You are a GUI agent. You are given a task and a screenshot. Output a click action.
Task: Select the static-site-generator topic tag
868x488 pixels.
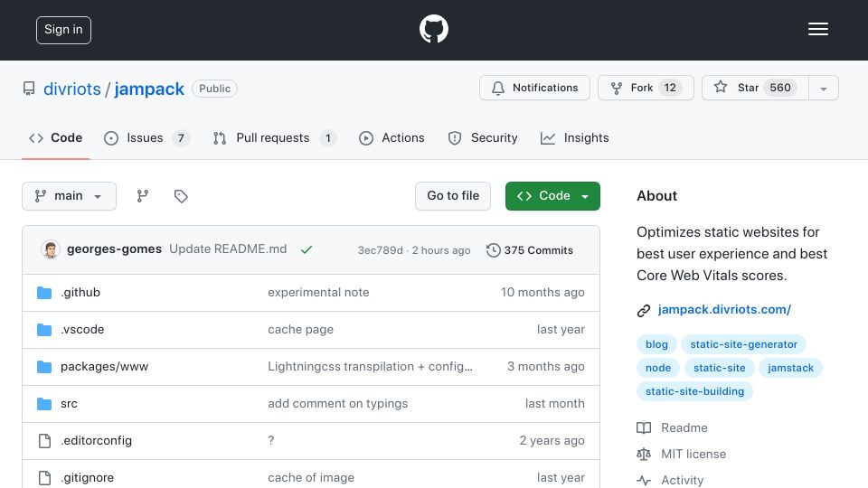743,344
